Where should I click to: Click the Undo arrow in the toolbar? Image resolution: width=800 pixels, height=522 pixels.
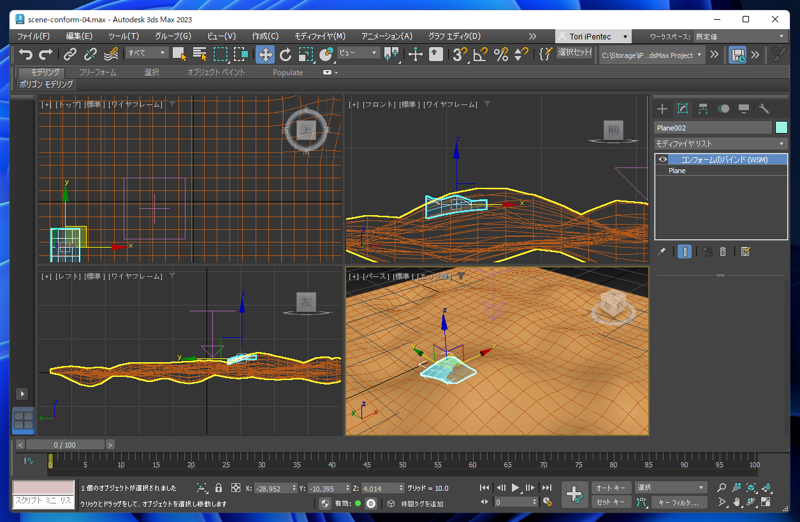pos(26,54)
